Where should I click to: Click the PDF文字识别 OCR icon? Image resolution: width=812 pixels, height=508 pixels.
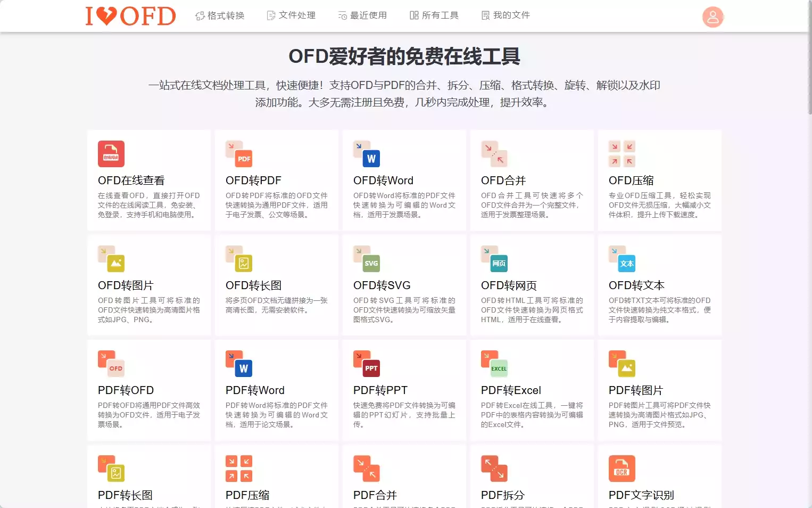622,469
